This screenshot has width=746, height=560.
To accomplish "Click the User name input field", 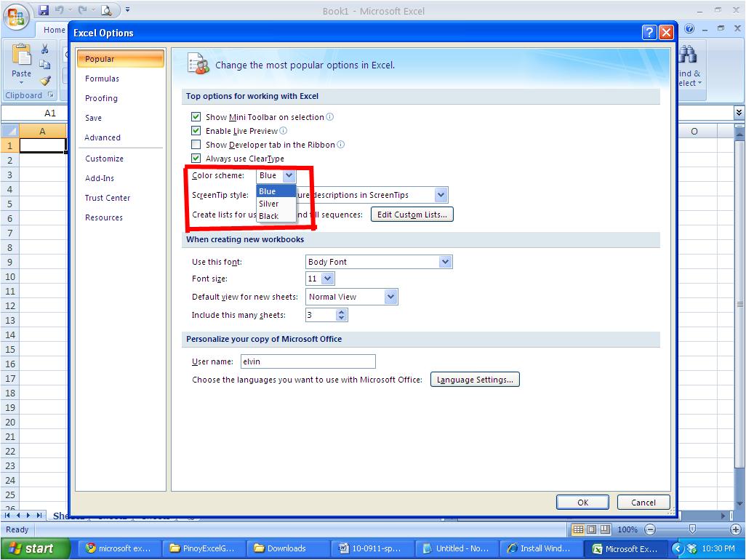I will 308,361.
